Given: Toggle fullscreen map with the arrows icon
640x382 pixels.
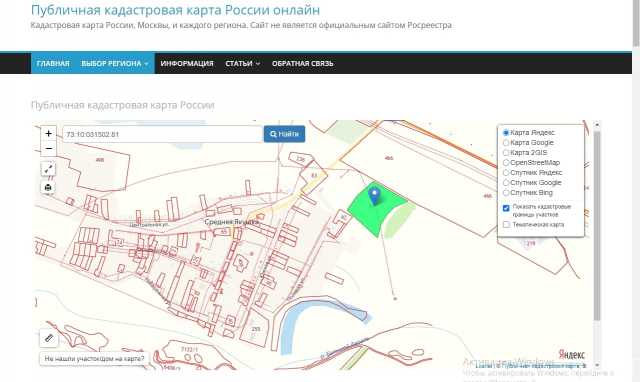Looking at the screenshot, I should click(48, 169).
